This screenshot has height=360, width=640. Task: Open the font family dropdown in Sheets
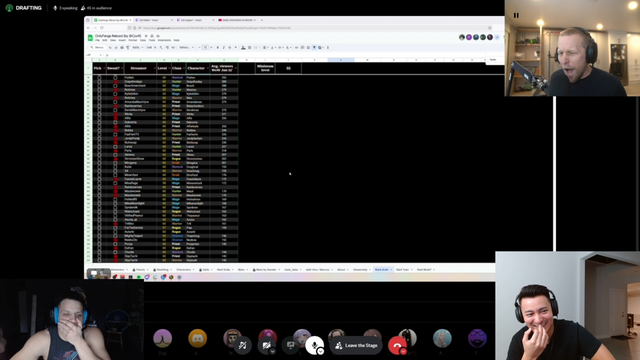tap(187, 47)
